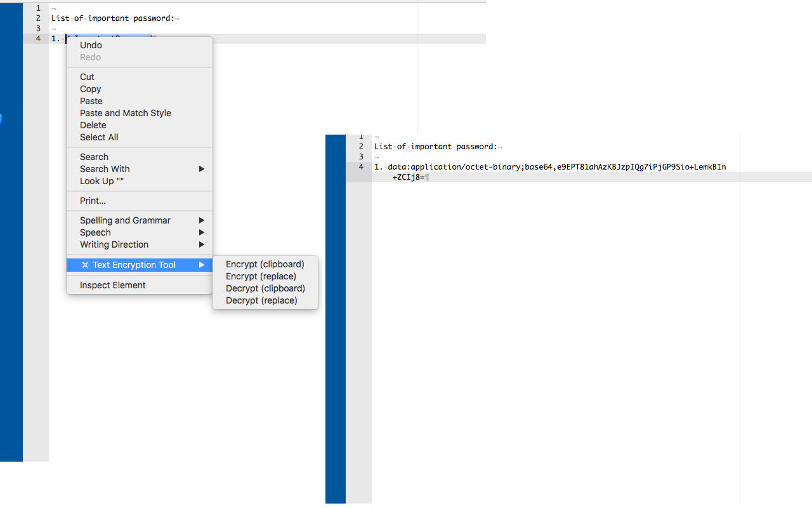Select Decrypt (clipboard) from the submenu
Image resolution: width=812 pixels, height=508 pixels.
265,288
